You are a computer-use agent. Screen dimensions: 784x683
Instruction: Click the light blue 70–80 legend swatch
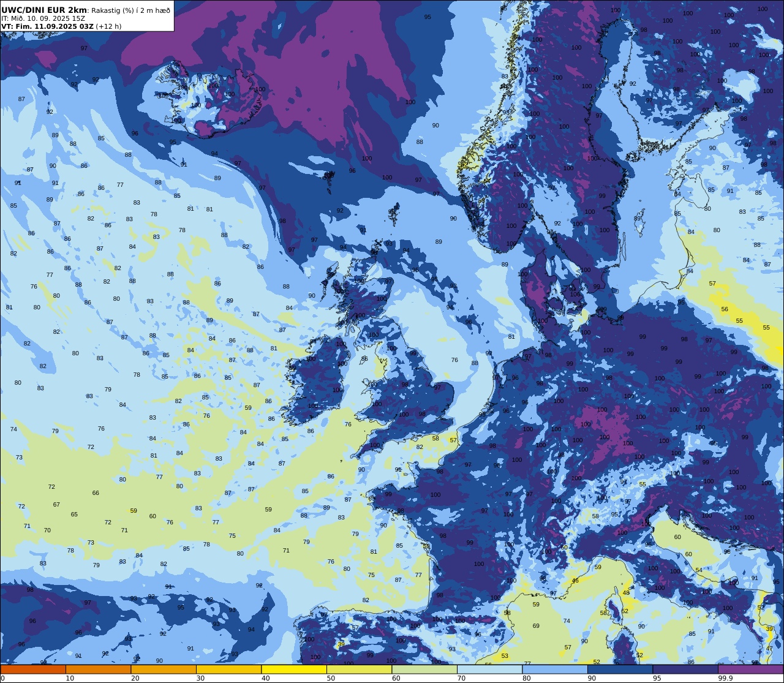(489, 669)
